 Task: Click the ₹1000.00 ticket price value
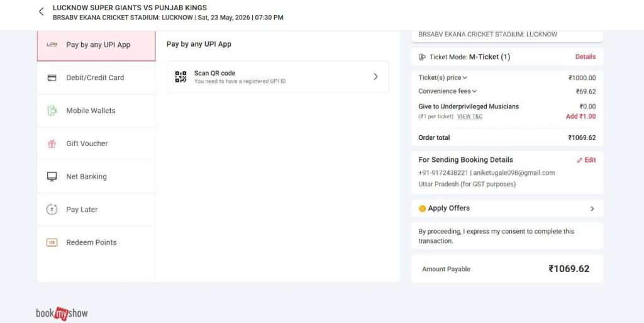(x=582, y=77)
